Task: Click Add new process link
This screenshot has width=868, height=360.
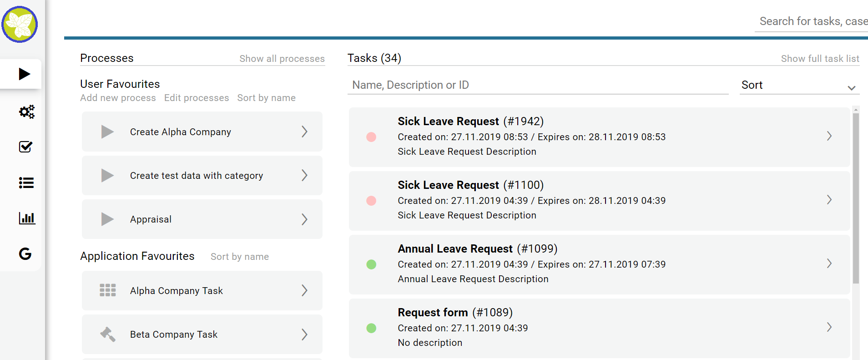Action: click(x=118, y=98)
